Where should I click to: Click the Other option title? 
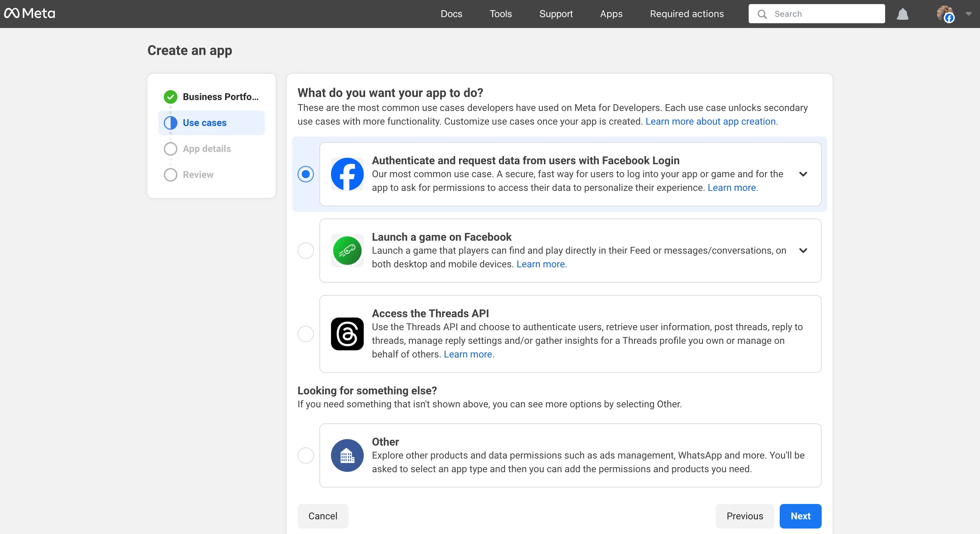coord(385,441)
